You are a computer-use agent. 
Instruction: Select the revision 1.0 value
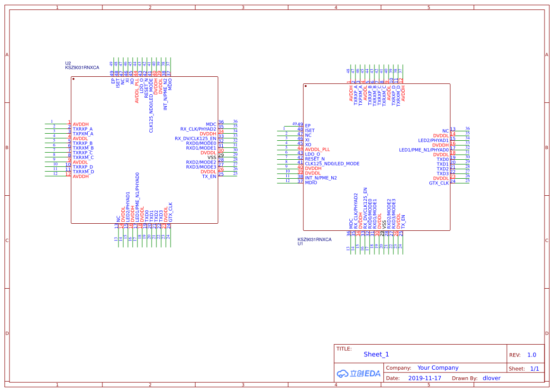[x=532, y=355]
